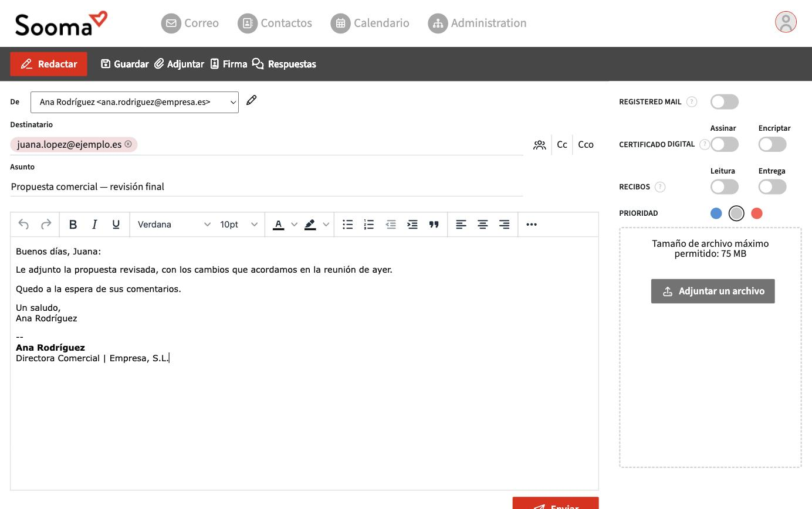The height and width of the screenshot is (509, 812).
Task: Click the Redactar button
Action: point(49,64)
